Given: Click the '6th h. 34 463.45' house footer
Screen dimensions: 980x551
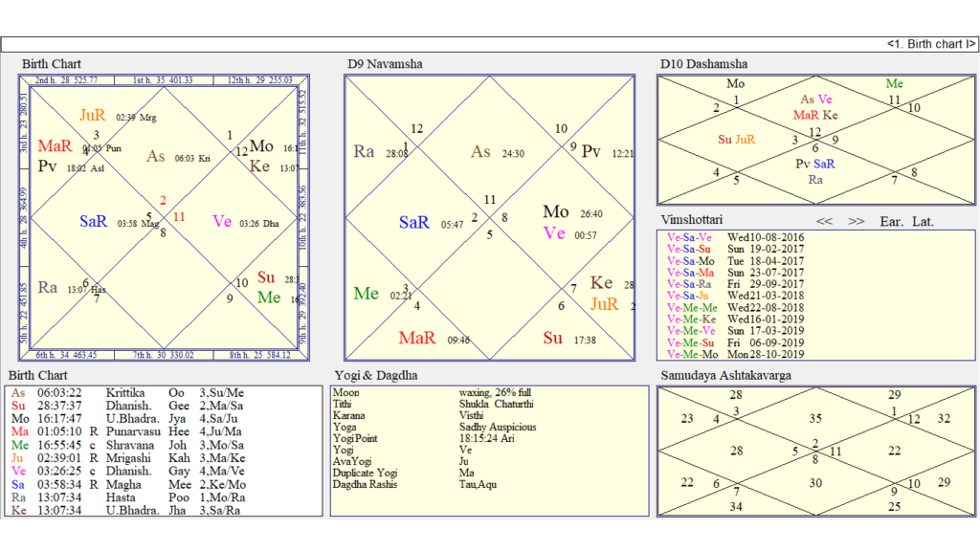Looking at the screenshot, I should pyautogui.click(x=66, y=355).
